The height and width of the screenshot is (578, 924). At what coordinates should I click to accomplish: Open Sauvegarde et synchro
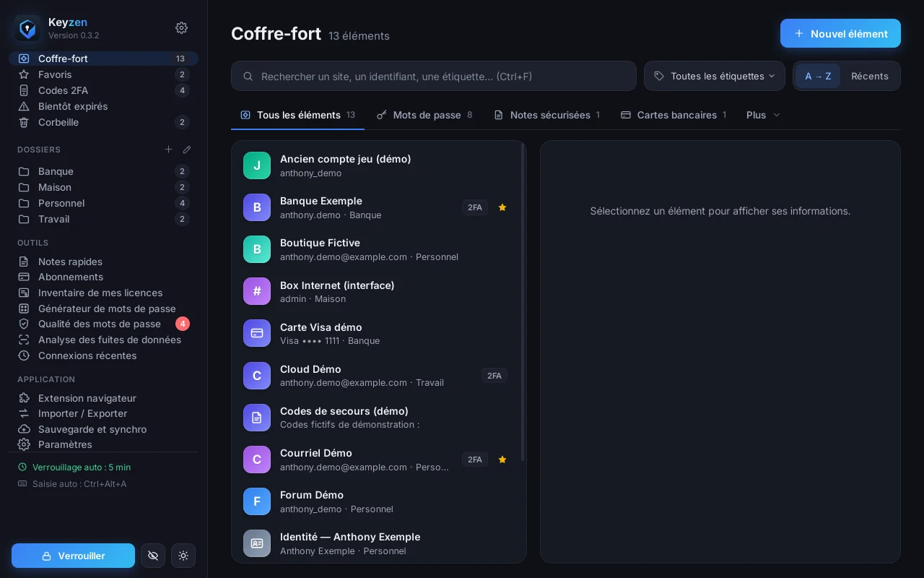[103, 429]
